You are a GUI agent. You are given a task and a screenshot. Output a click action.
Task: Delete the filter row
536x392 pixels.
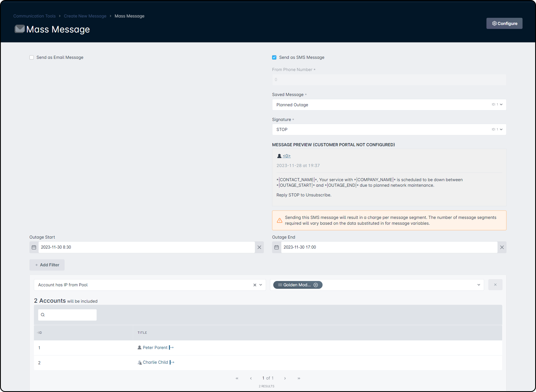click(495, 285)
